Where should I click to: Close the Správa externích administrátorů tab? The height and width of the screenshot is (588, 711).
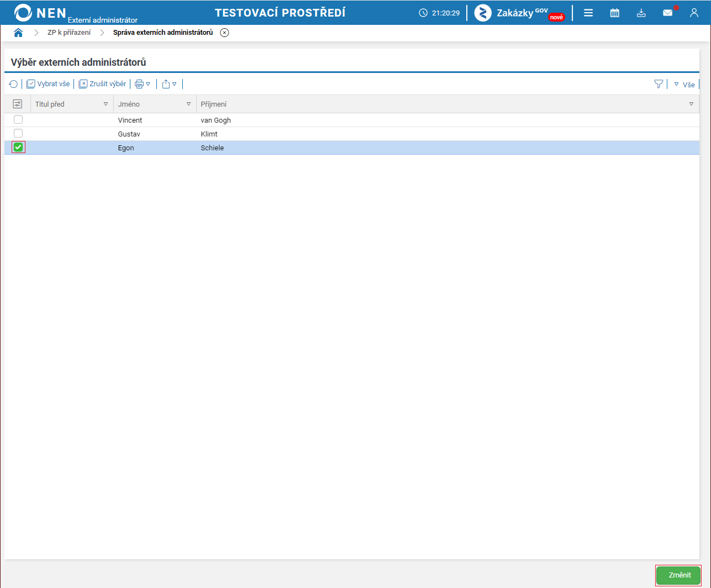(x=224, y=33)
